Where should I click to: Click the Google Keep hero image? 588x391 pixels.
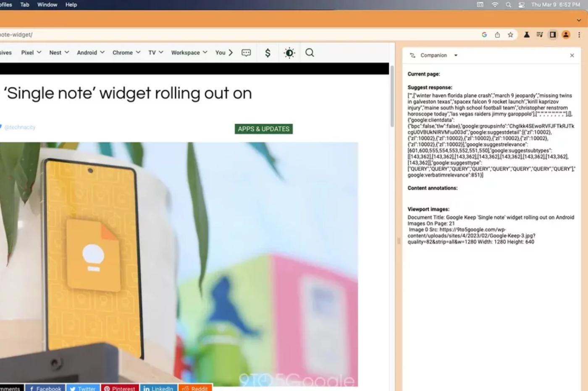[x=179, y=264]
